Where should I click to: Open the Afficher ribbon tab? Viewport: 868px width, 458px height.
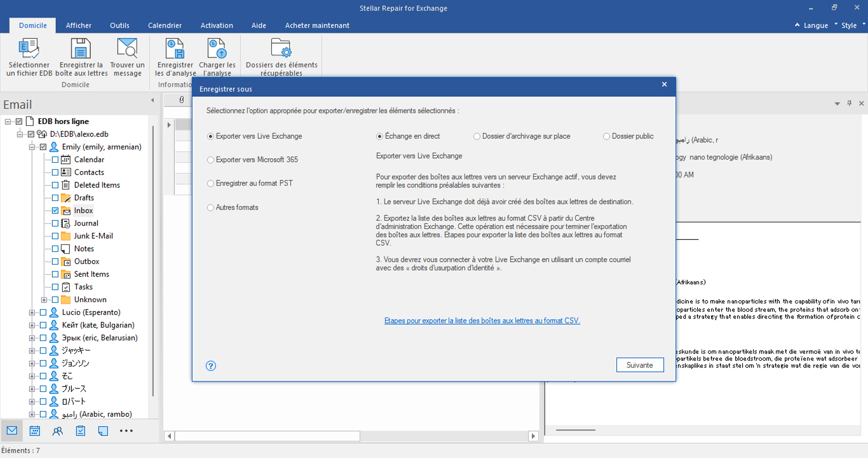tap(79, 25)
